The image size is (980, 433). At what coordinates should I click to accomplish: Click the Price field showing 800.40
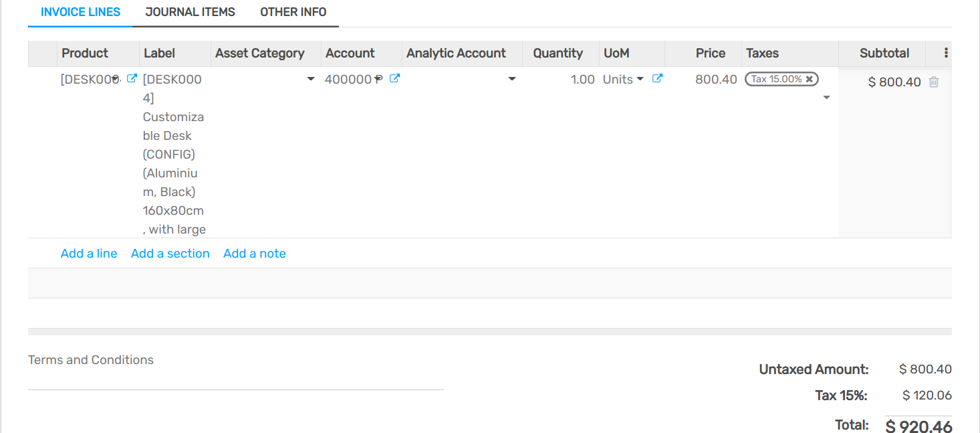(x=715, y=79)
